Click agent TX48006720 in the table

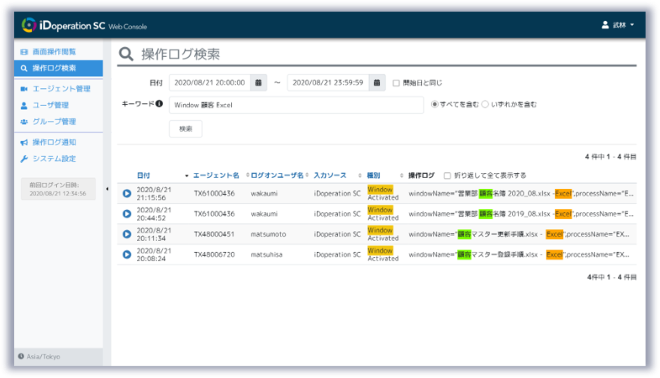pyautogui.click(x=214, y=254)
